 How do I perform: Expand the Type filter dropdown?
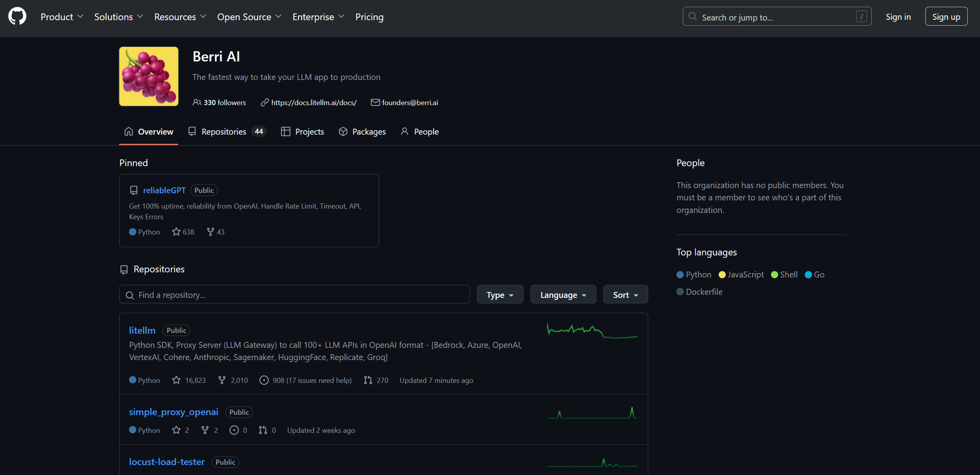click(500, 294)
